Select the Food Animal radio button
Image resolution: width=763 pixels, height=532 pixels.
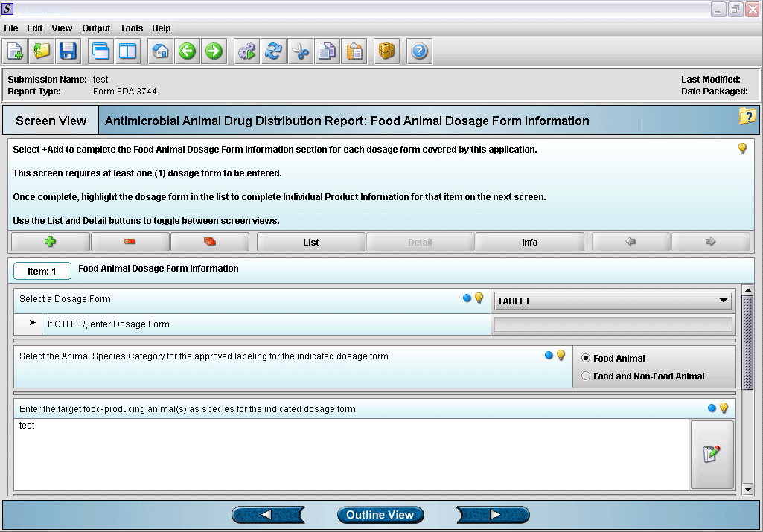(x=586, y=358)
